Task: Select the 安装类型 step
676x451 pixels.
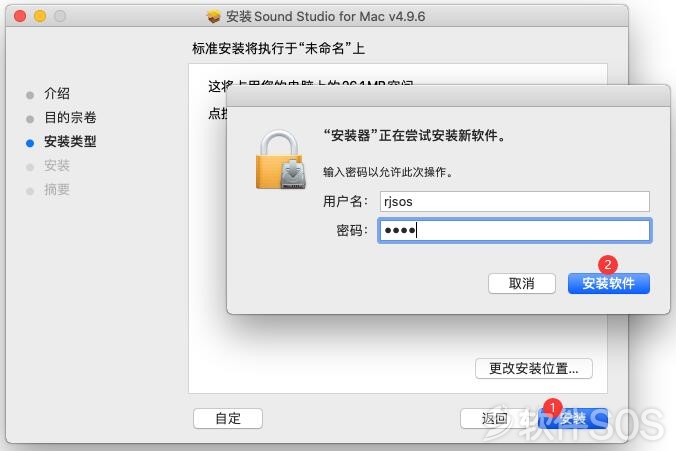Action: coord(70,141)
